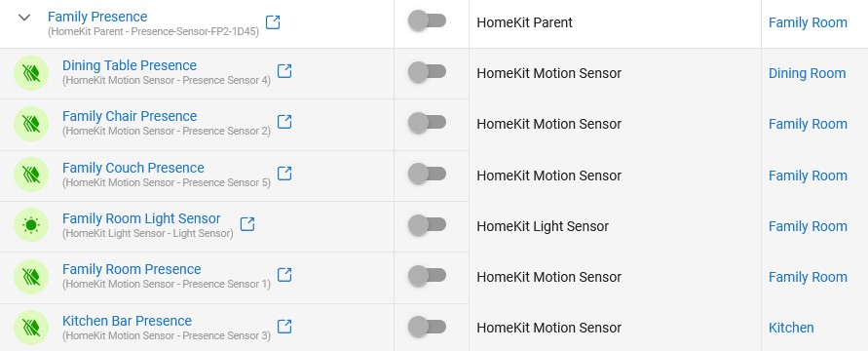Open Family Presence in a new window
Screen dimensions: 868x351
click(x=273, y=22)
